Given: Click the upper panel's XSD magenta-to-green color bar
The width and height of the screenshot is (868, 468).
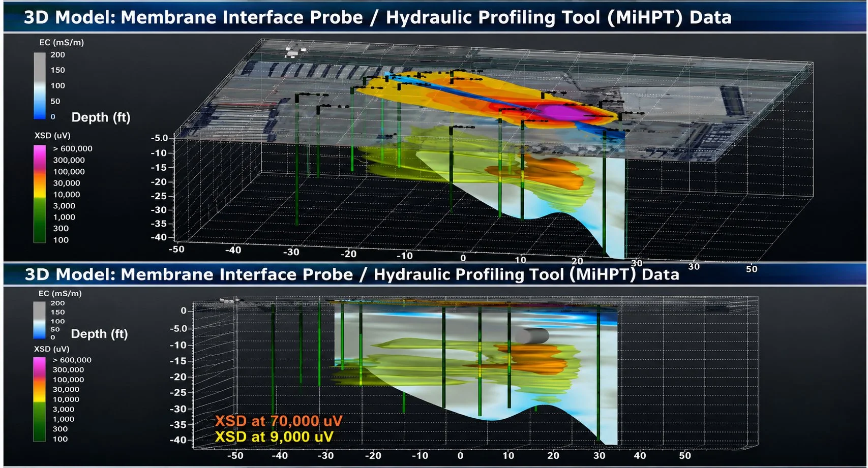Looking at the screenshot, I should point(40,194).
